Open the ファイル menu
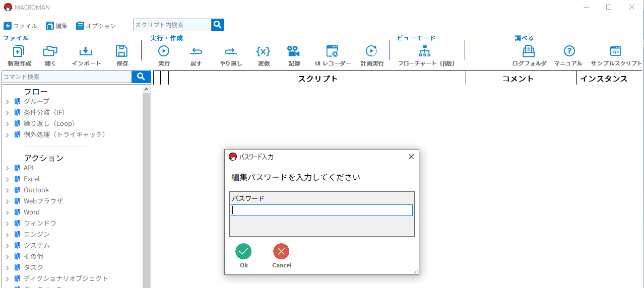This screenshot has height=288, width=644. 21,26
